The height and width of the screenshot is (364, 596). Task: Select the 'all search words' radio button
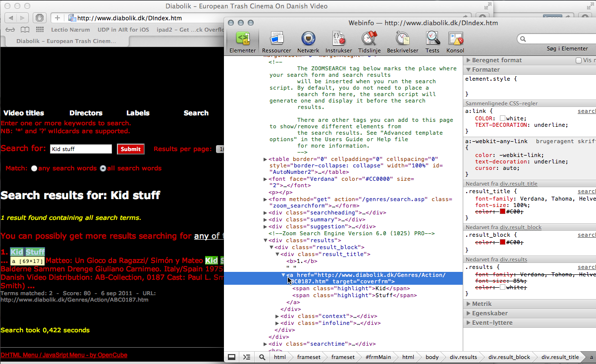103,168
